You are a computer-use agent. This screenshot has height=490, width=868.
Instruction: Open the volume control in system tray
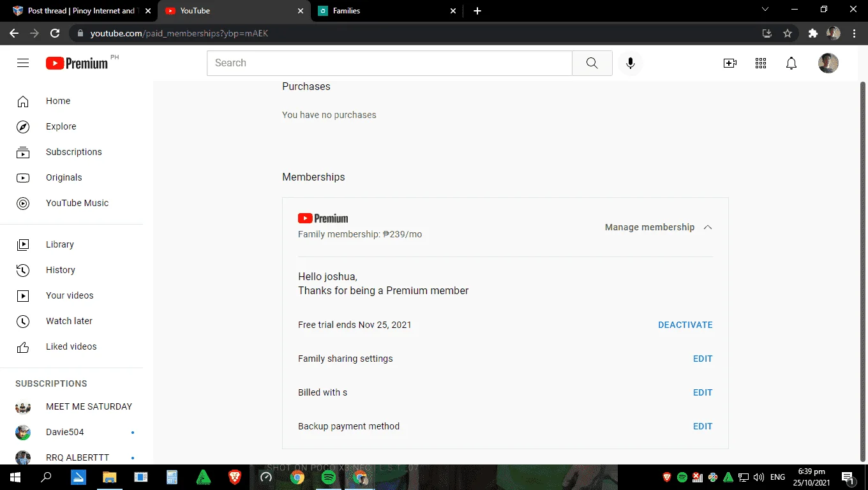pyautogui.click(x=759, y=477)
